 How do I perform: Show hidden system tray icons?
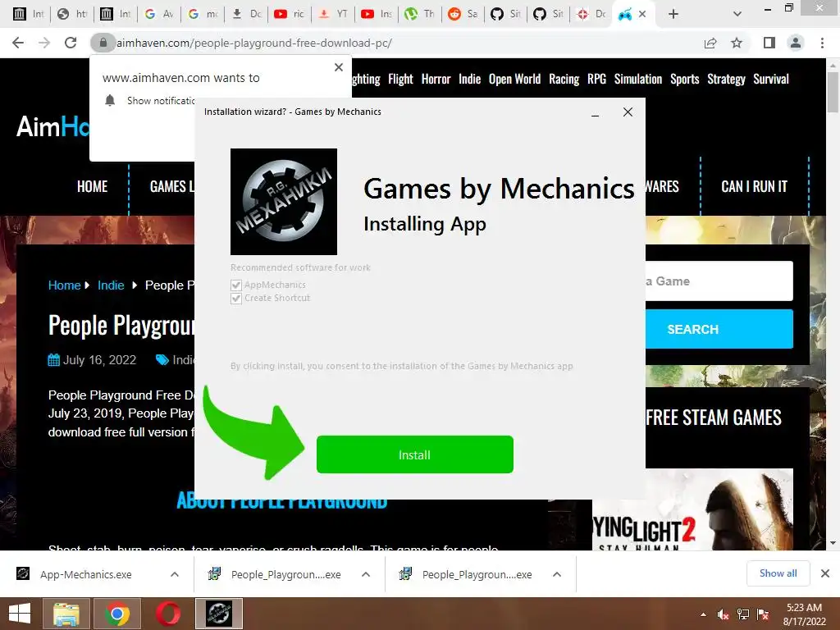click(x=703, y=614)
